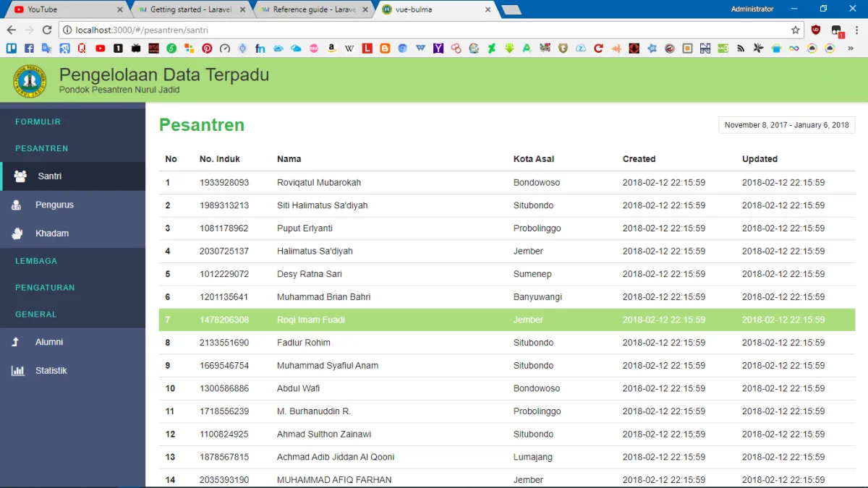Screen dimensions: 868x488
Task: Click the Khadam hand icon
Action: coord(17,234)
